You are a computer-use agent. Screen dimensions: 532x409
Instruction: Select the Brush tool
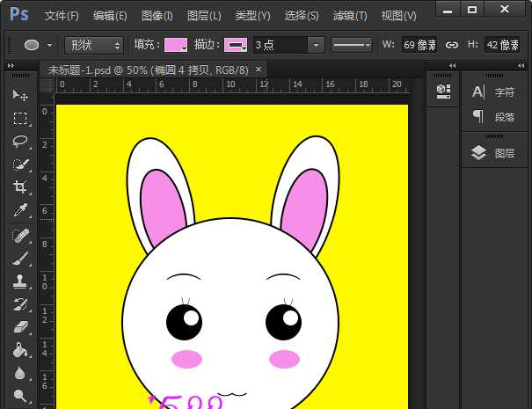click(x=20, y=258)
